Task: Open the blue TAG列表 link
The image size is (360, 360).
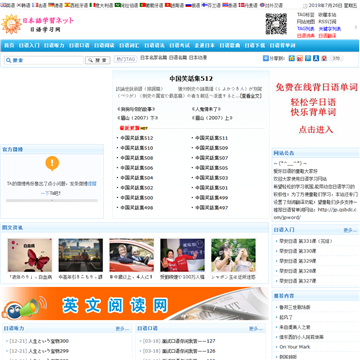Action: [x=306, y=29]
